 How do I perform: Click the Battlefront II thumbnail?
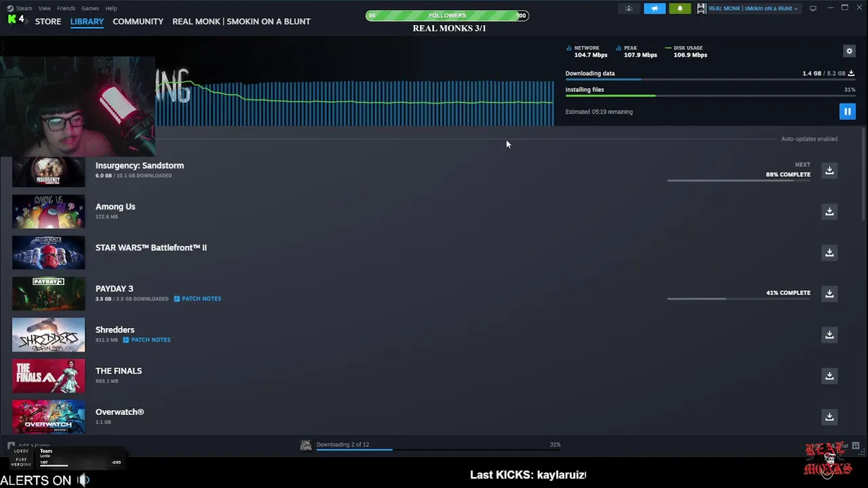[49, 253]
